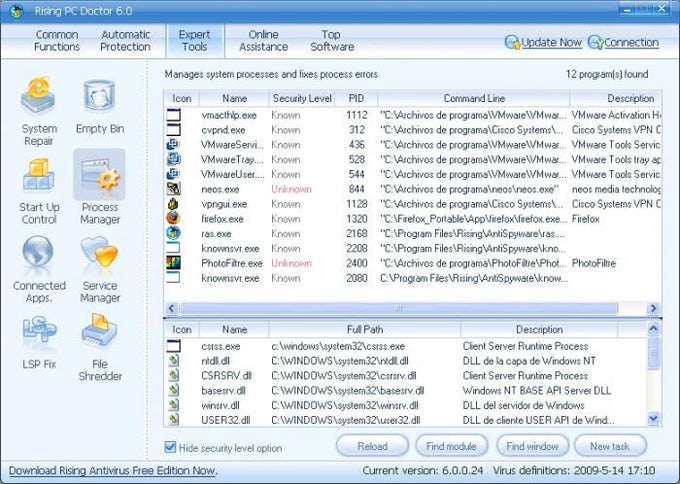Click the Rising PC Doctor title bar logo

[16, 11]
